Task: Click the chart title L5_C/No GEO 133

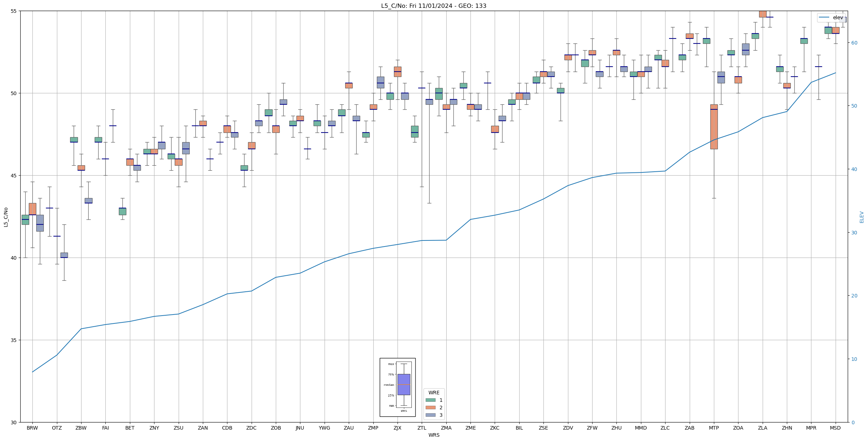Action: pos(433,6)
